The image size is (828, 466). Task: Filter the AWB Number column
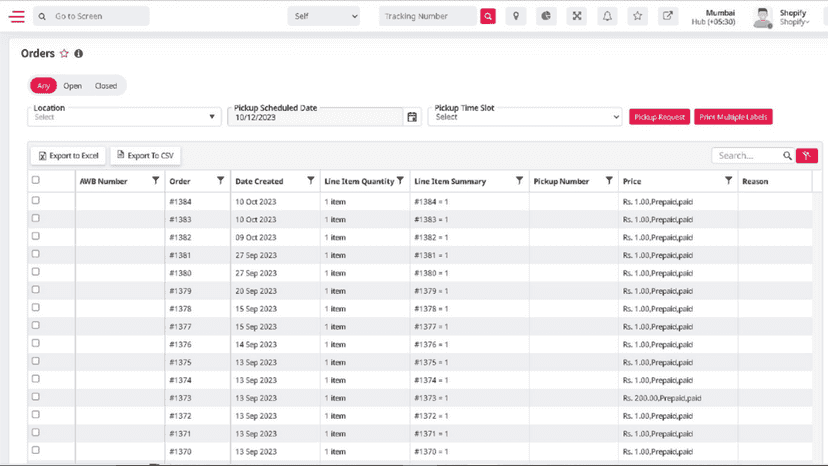155,181
